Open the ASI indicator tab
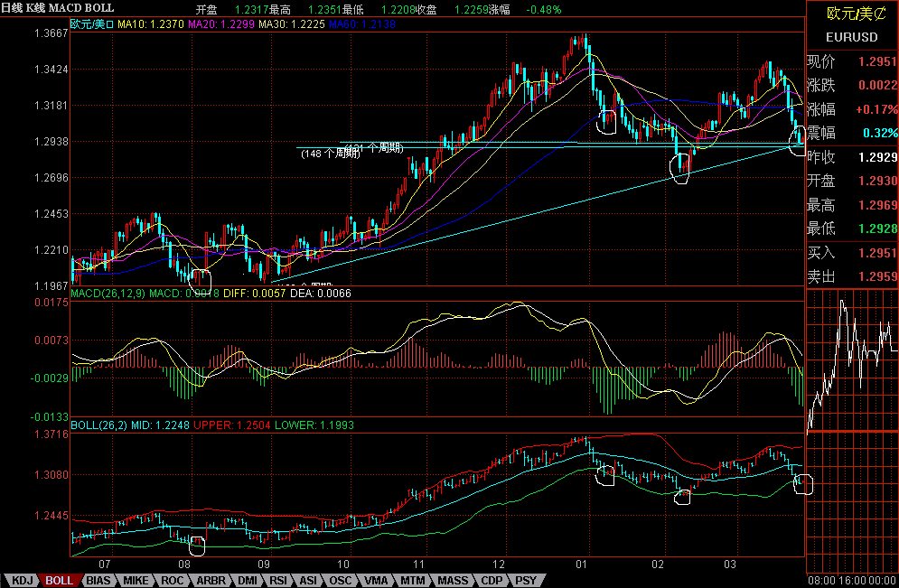This screenshot has width=899, height=588. 308,581
